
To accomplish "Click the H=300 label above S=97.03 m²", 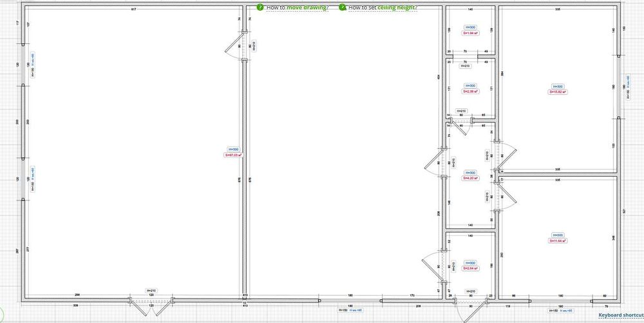I will [233, 150].
